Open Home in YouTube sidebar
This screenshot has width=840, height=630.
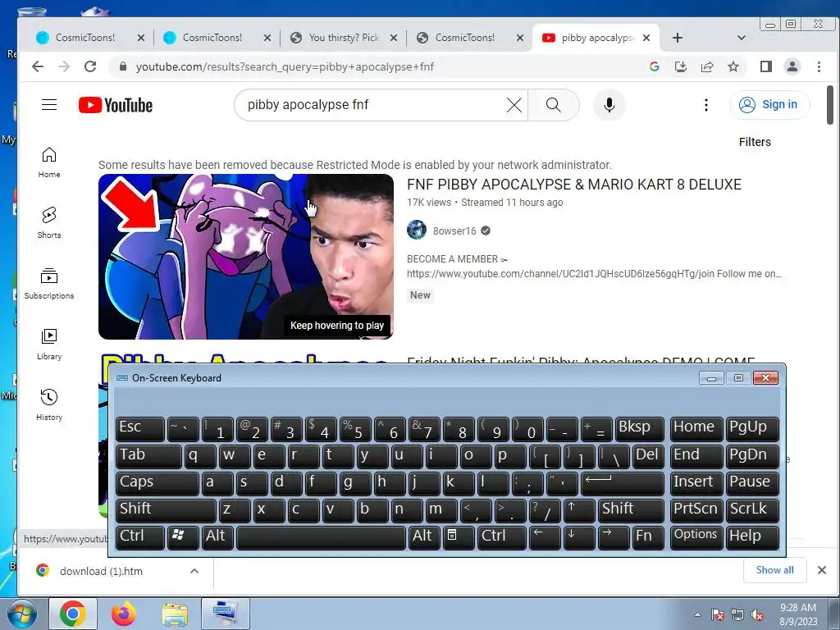click(x=49, y=162)
